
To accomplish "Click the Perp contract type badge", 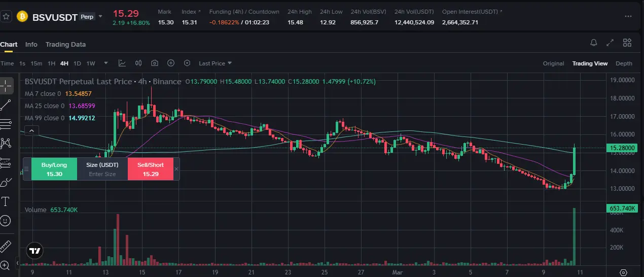I will pos(87,17).
